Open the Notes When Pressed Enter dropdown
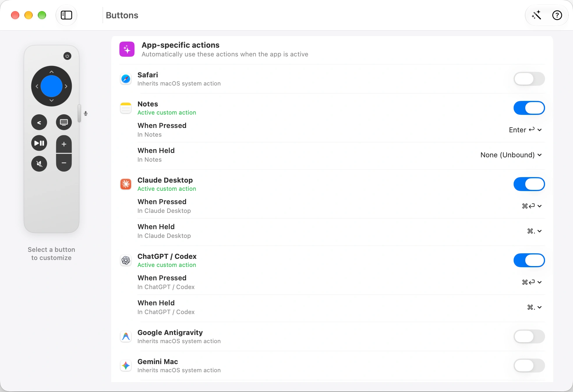The width and height of the screenshot is (573, 392). [x=525, y=130]
